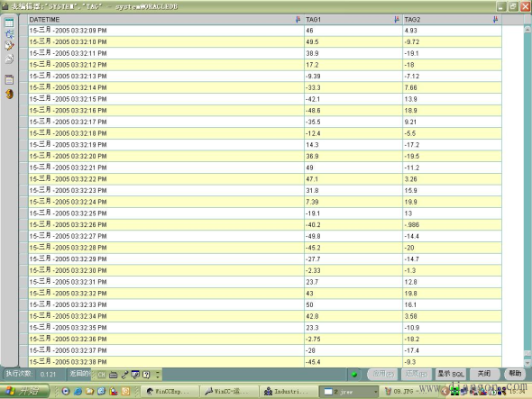Screen dimensions: 532x399
Task: Click the TAG1 column header
Action: click(x=353, y=20)
